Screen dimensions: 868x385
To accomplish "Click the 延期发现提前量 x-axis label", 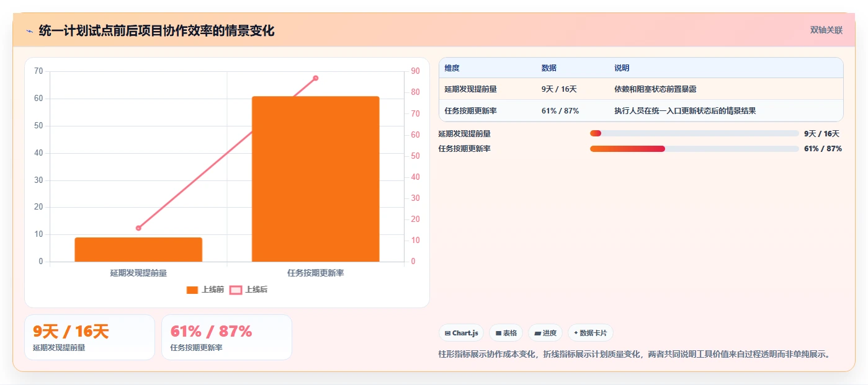I will pos(138,273).
